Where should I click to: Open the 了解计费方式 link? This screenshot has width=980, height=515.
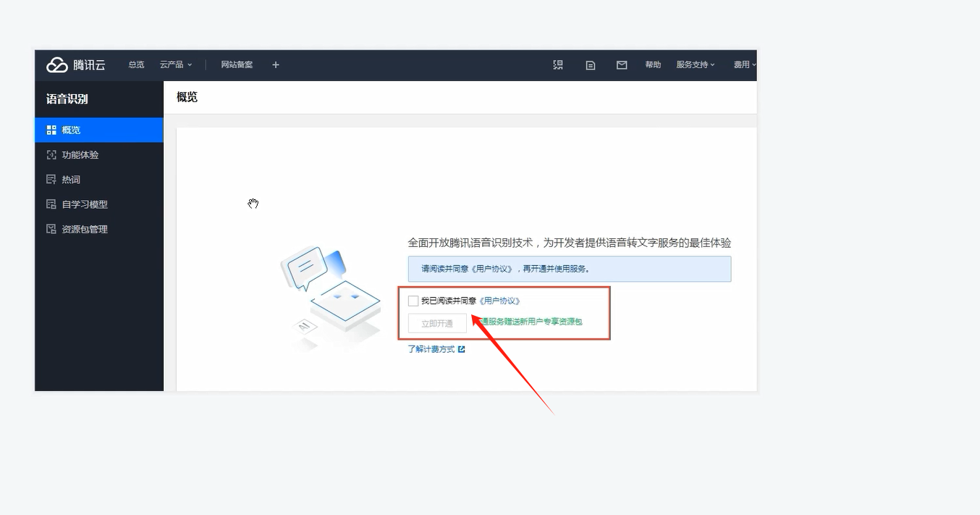(x=431, y=349)
